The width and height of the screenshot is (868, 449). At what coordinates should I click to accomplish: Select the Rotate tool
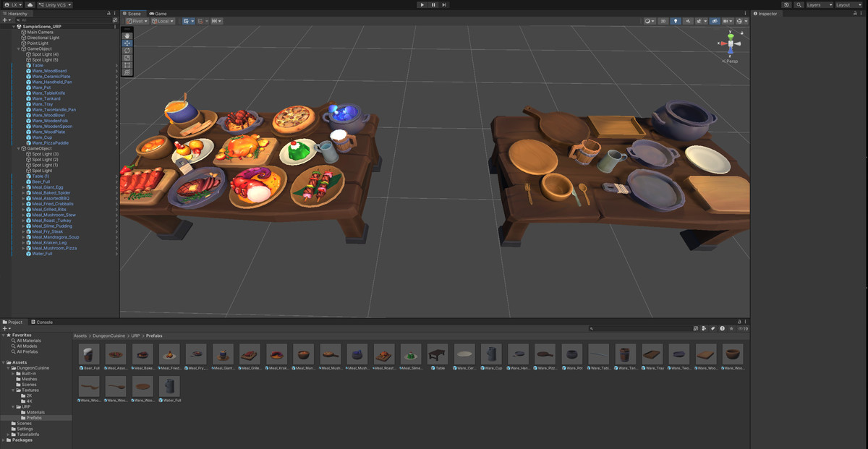click(x=127, y=51)
